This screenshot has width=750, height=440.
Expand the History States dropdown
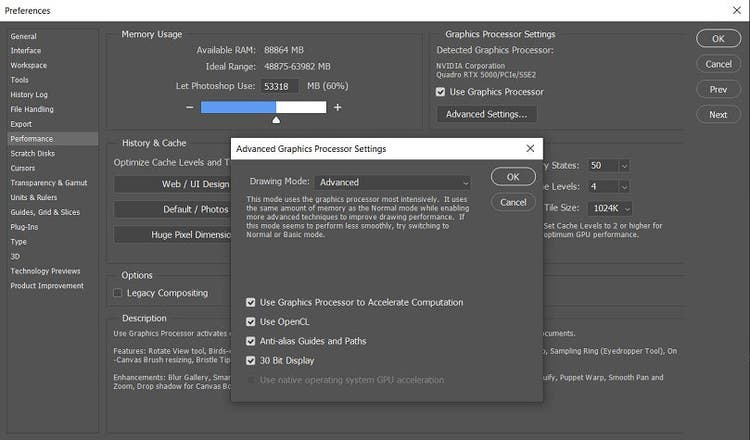pyautogui.click(x=609, y=165)
